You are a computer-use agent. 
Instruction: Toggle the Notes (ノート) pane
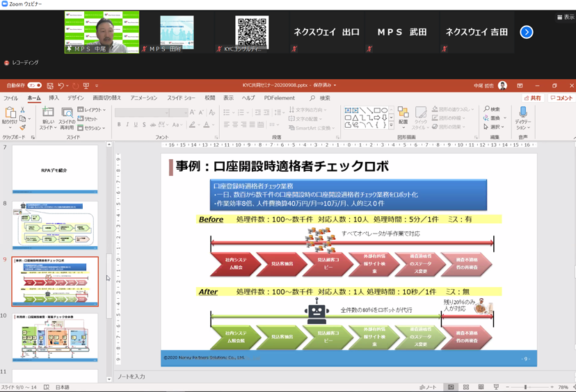[x=429, y=387]
